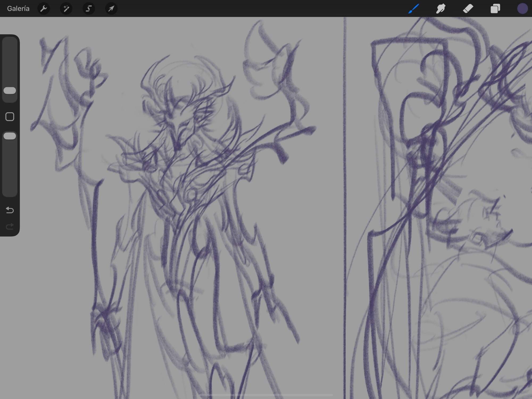Image resolution: width=532 pixels, height=399 pixels.
Task: Activate the Selection S tool
Action: [89, 9]
